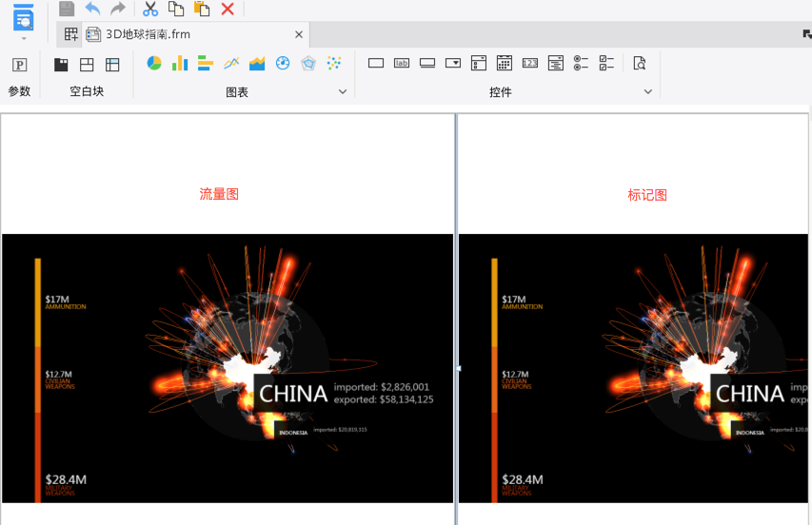Click the panel toggle icon at far right of tab bar

pyautogui.click(x=807, y=34)
